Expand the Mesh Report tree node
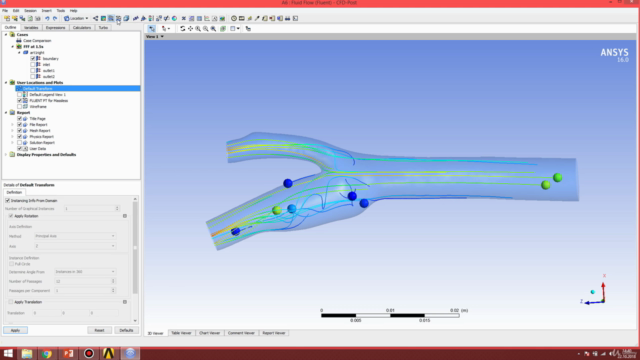Image resolution: width=640 pixels, height=360 pixels. point(12,131)
